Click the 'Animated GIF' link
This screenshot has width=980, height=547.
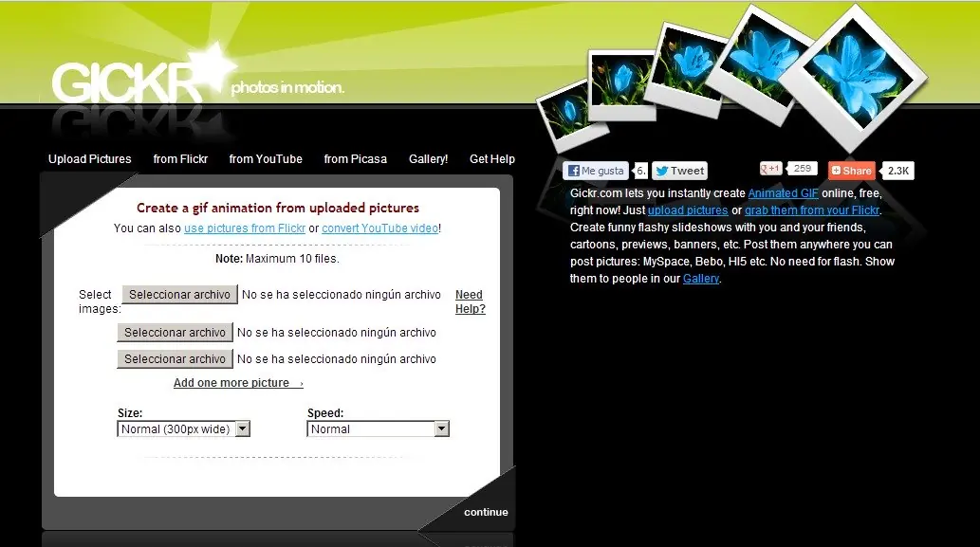point(783,193)
